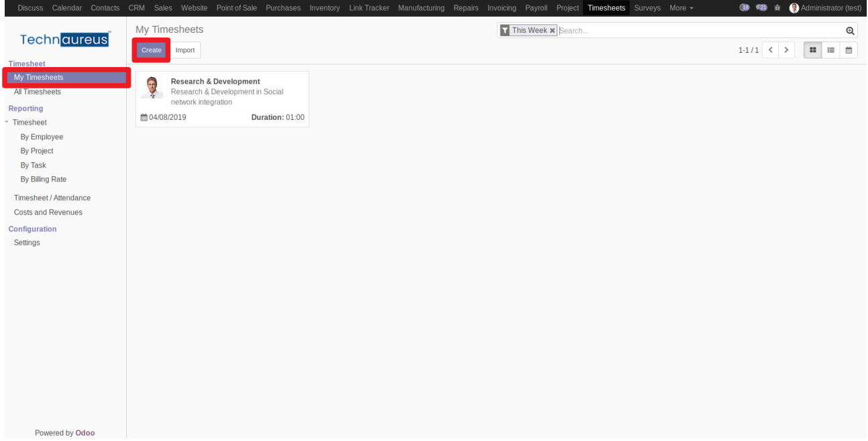
Task: Open Purchases app
Action: click(x=283, y=8)
